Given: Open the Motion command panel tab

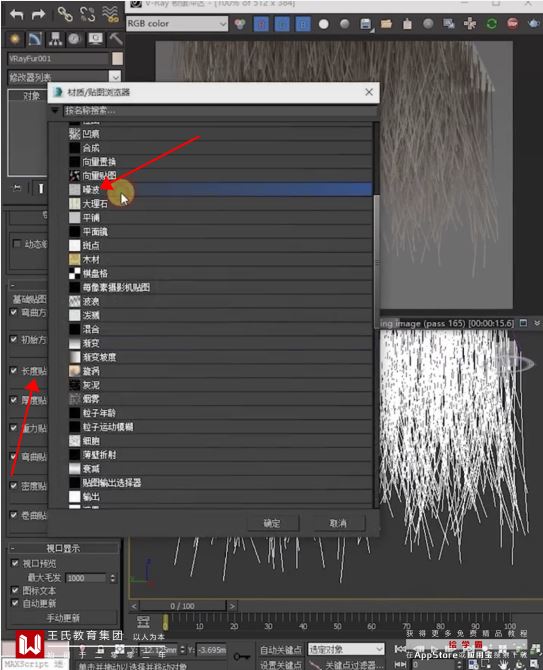Looking at the screenshot, I should tap(75, 39).
